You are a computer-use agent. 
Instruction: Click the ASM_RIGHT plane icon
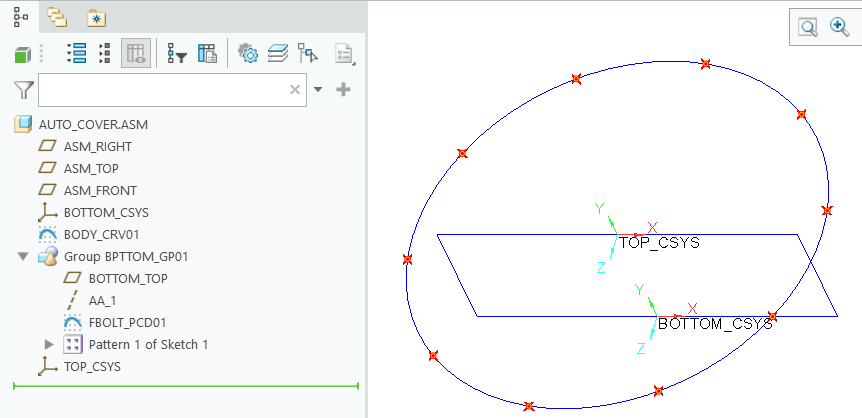pos(48,146)
